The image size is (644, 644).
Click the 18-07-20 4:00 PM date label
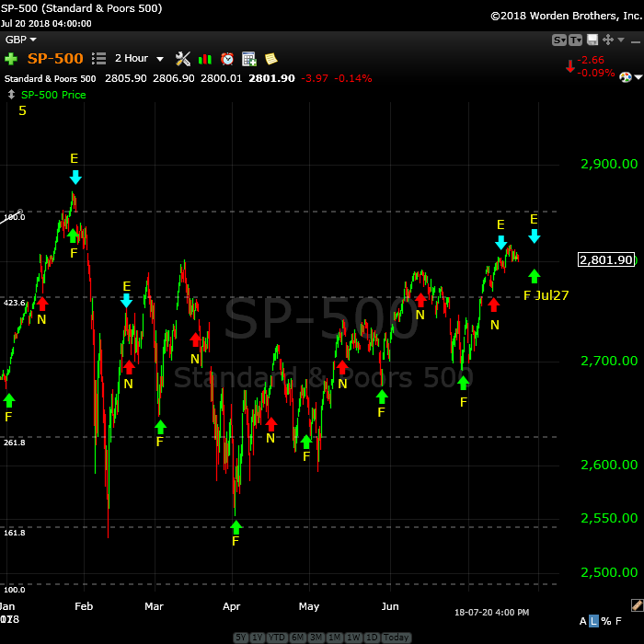[x=491, y=612]
